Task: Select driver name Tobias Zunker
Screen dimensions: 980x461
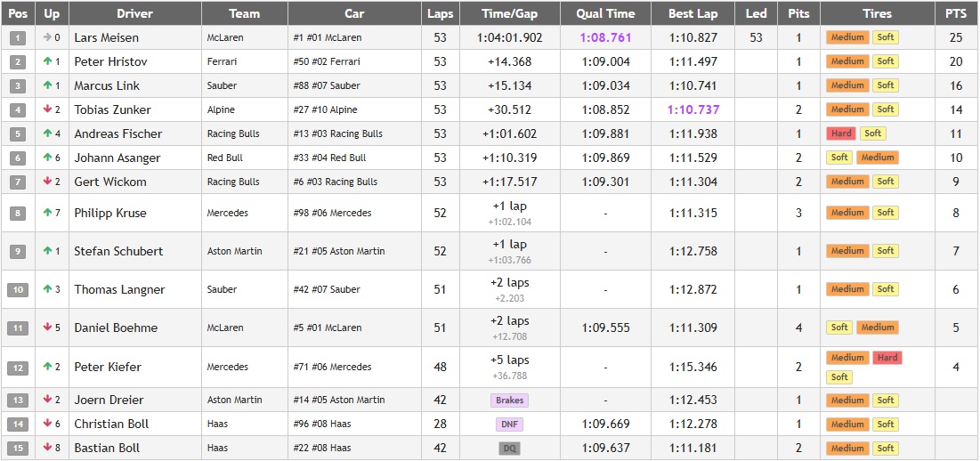Action: (112, 109)
